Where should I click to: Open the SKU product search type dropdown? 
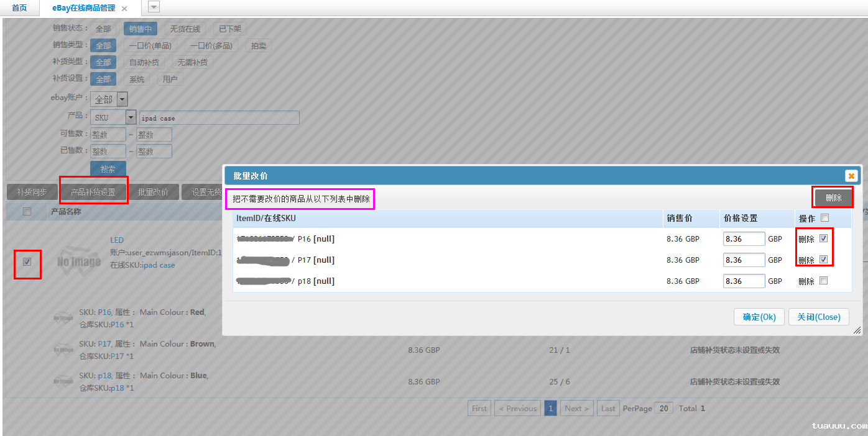pos(130,117)
